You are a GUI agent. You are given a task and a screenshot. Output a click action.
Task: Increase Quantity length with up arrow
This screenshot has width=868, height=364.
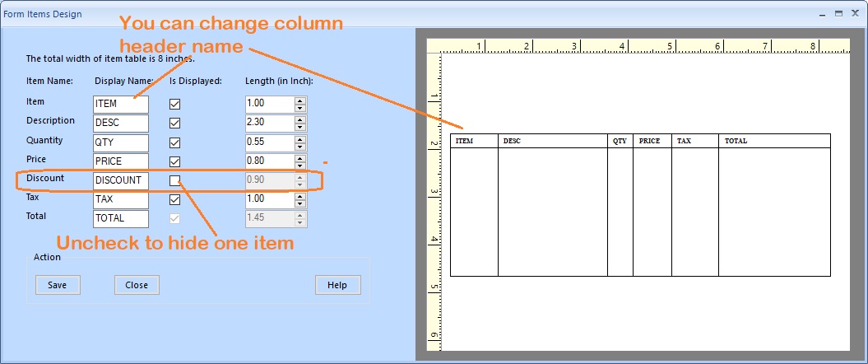click(300, 138)
